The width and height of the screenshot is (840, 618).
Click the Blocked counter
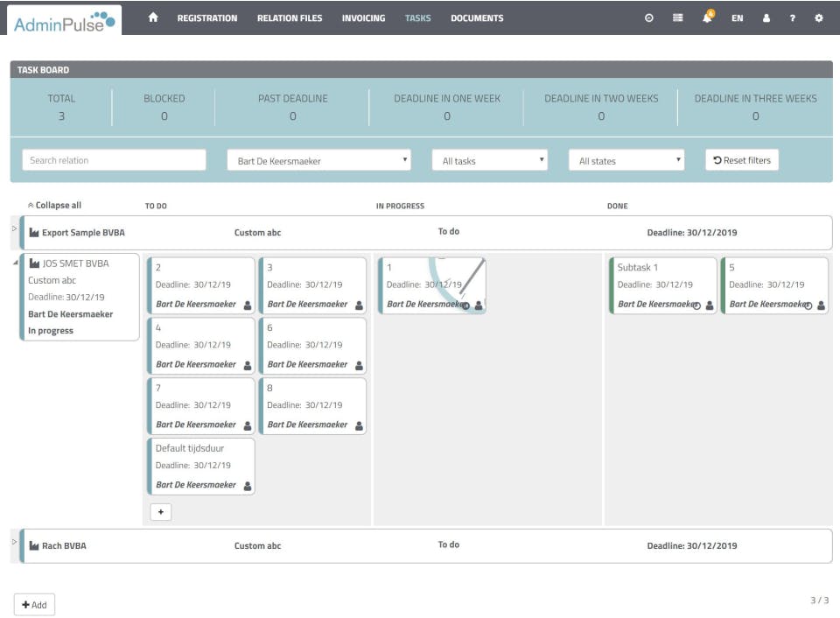click(164, 107)
